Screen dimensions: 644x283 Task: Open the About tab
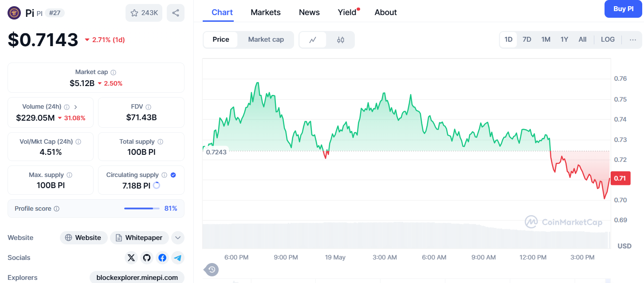(385, 12)
